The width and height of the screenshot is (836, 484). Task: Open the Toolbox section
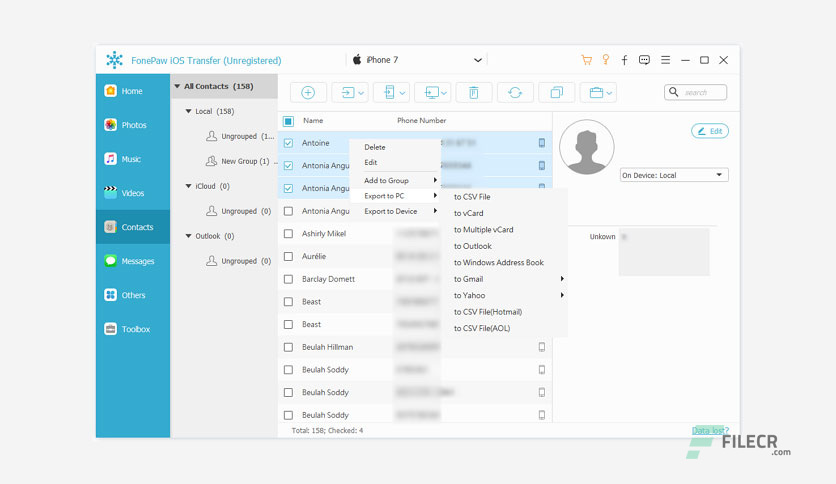[133, 329]
